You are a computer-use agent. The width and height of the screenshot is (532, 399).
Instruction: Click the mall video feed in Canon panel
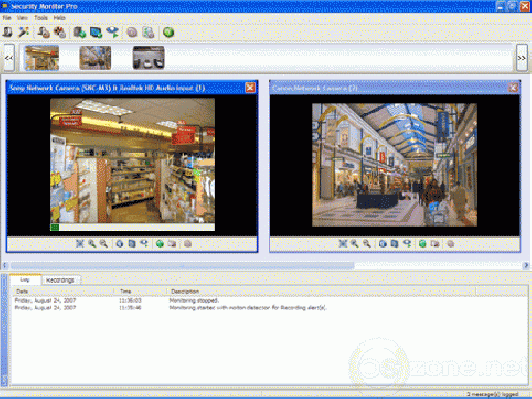pos(395,165)
